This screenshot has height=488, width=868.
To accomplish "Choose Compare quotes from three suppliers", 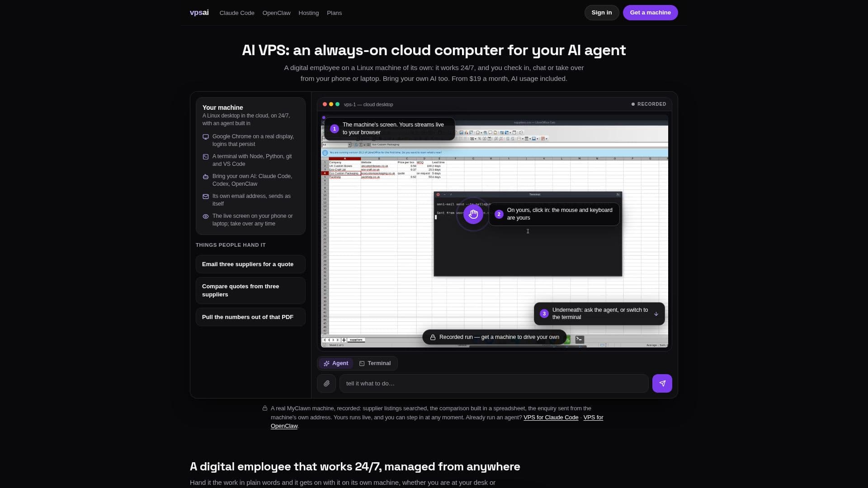I will [250, 291].
